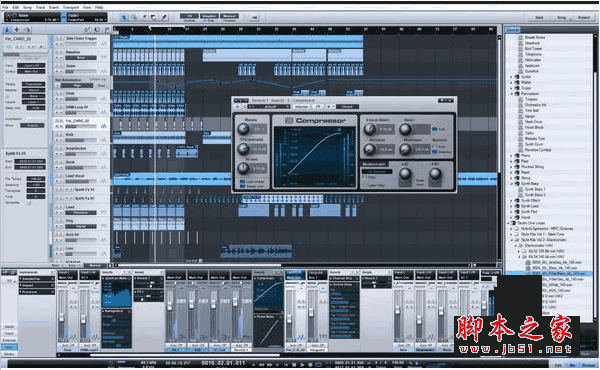Image resolution: width=600 pixels, height=370 pixels.
Task: Click the Browse button at bottom right
Action: click(x=589, y=365)
